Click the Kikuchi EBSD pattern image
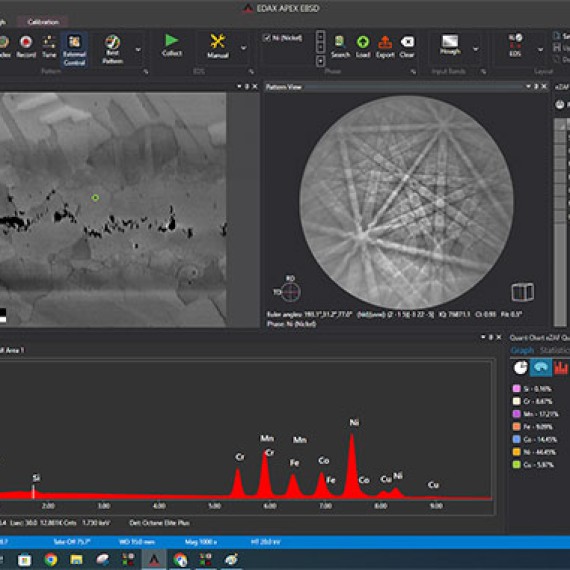 406,202
